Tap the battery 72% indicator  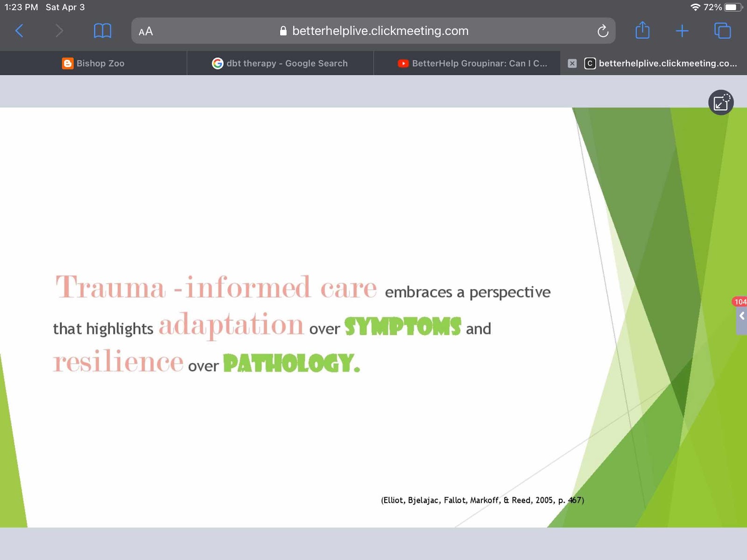pyautogui.click(x=723, y=7)
